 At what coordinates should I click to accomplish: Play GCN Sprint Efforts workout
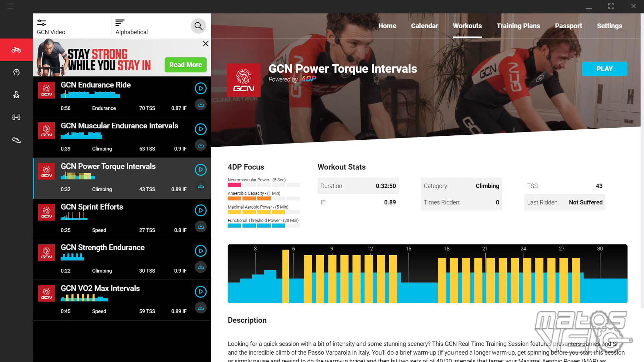pos(201,210)
